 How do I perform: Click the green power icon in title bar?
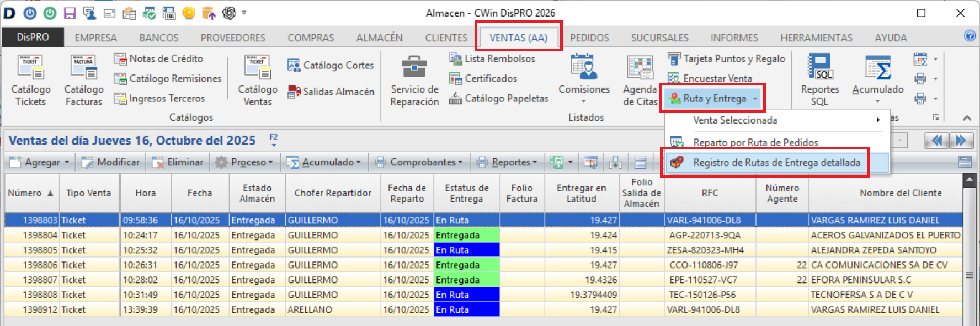[50, 13]
